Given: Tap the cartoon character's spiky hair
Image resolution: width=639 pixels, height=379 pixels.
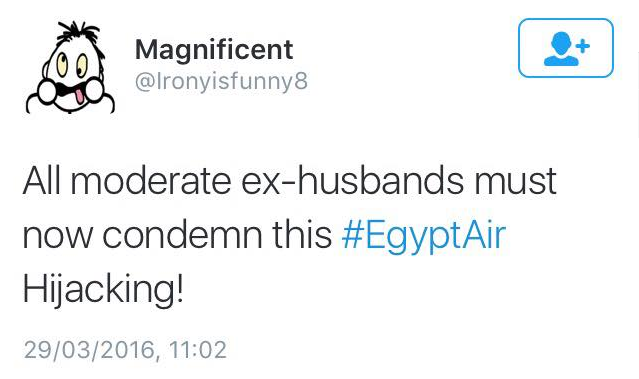Looking at the screenshot, I should pos(78,32).
